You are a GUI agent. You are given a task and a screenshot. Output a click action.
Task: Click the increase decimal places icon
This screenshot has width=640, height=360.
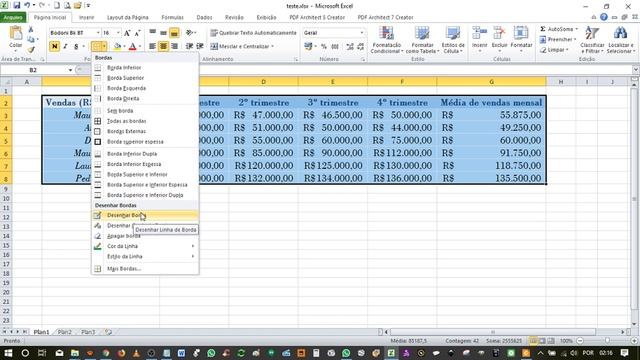pyautogui.click(x=350, y=47)
